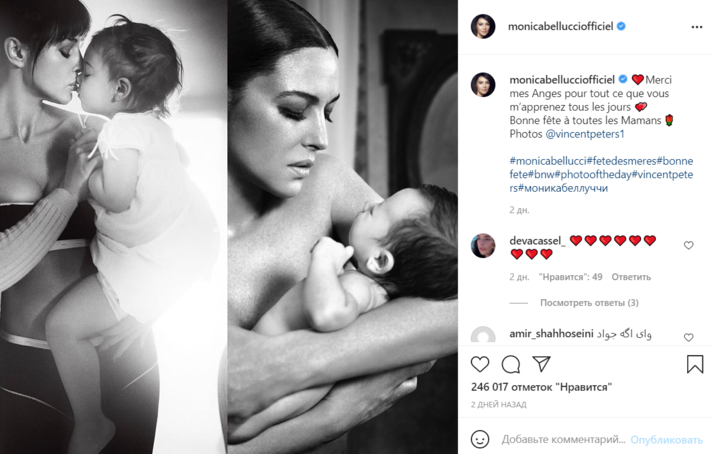Click the monicabellucciofficiel username in header
The width and height of the screenshot is (713, 454).
(560, 26)
